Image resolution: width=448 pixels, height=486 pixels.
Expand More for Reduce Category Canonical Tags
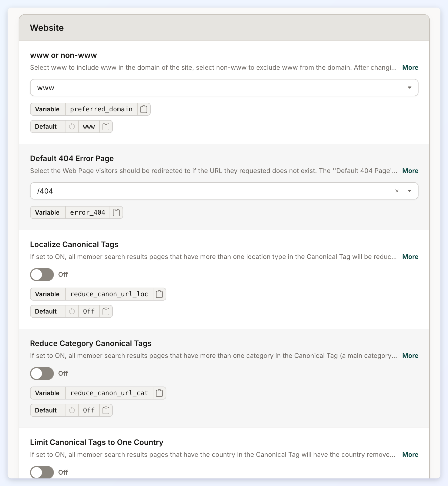(410, 356)
